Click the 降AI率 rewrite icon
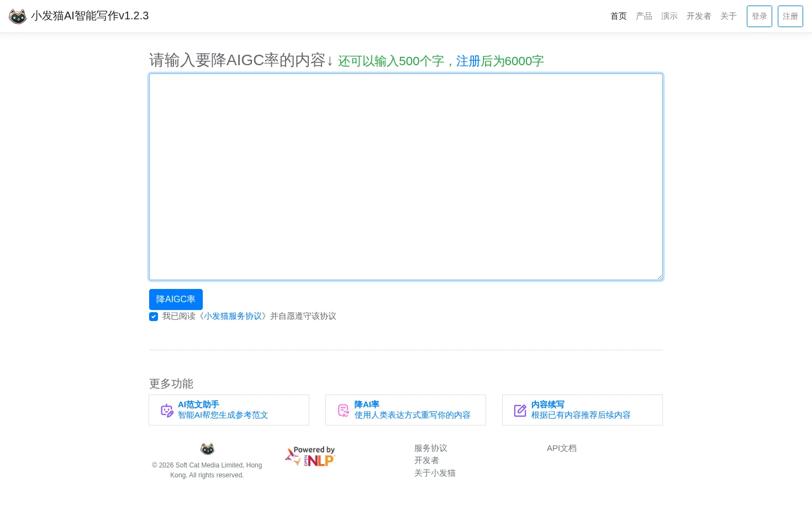The image size is (812, 510). (x=344, y=411)
